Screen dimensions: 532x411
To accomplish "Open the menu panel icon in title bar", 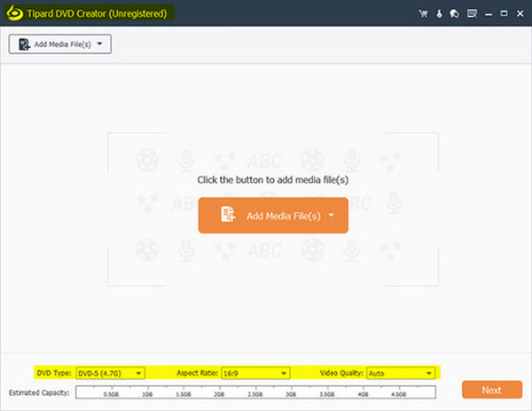I will (472, 13).
